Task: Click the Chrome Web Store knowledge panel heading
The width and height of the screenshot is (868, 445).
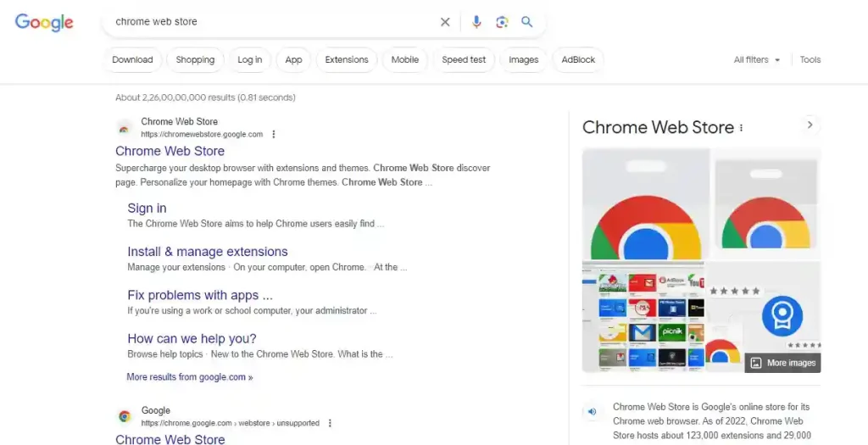Action: [658, 128]
